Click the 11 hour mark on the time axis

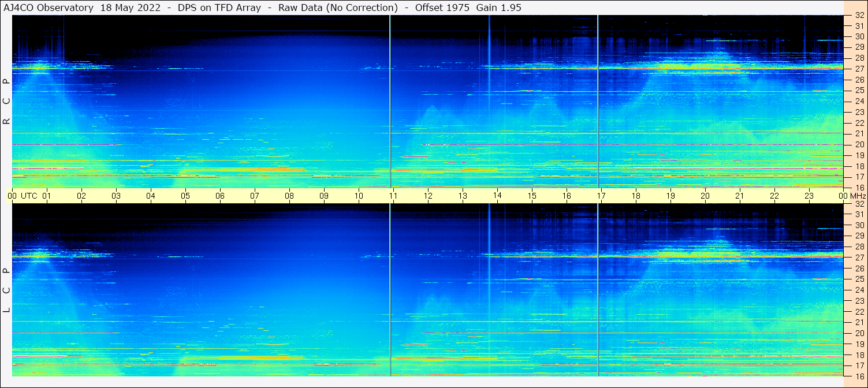click(393, 196)
